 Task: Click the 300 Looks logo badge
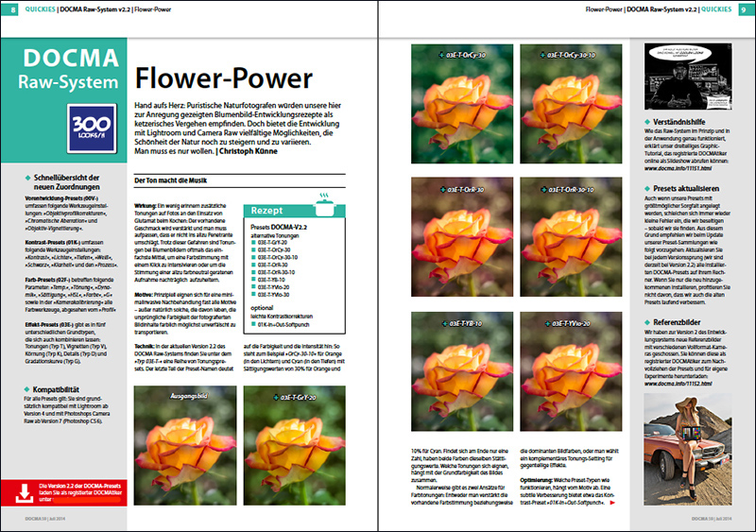[x=92, y=129]
